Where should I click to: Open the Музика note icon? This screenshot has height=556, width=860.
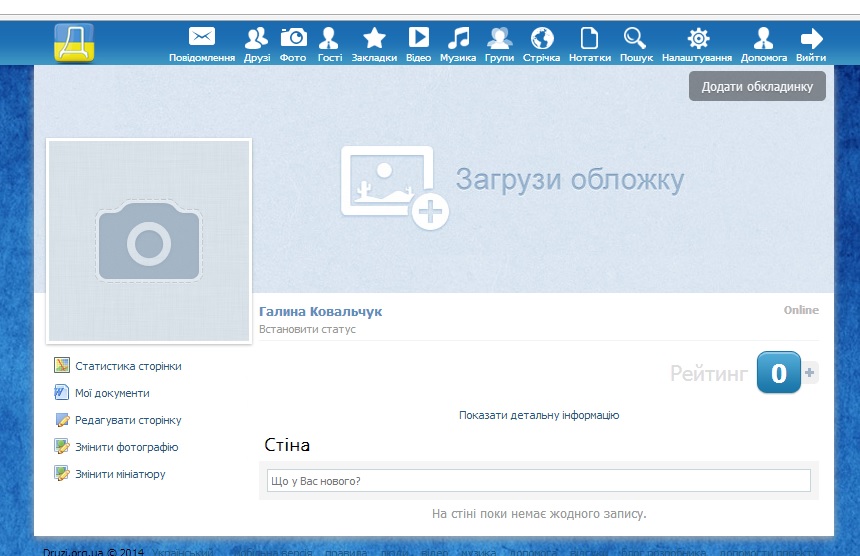(x=458, y=38)
